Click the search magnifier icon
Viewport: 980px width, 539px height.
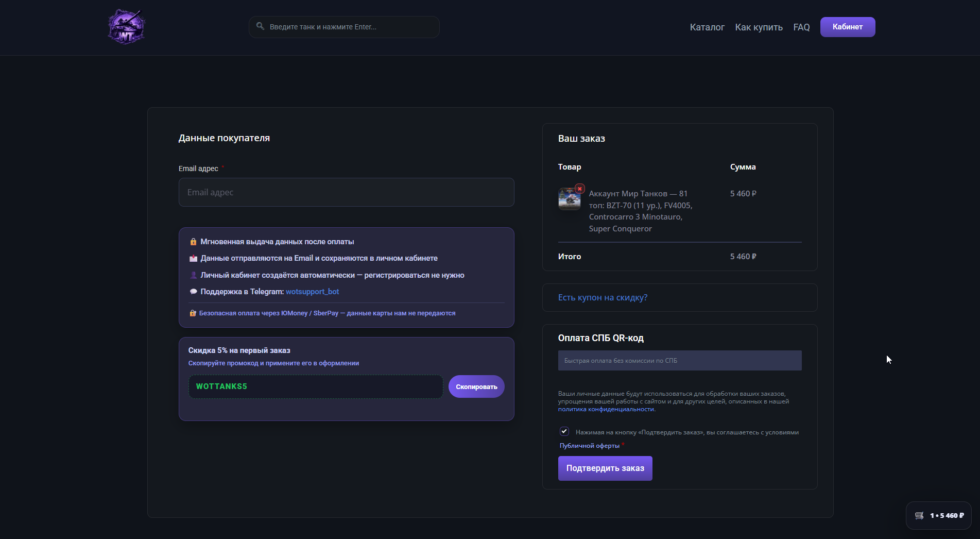pos(261,26)
